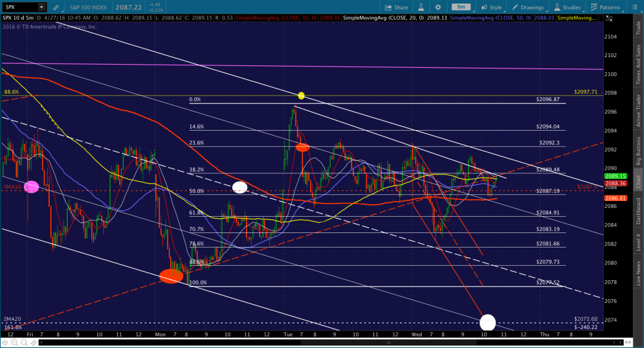
Task: Select the pink ellipse marker near SMA10
Action: click(x=31, y=187)
